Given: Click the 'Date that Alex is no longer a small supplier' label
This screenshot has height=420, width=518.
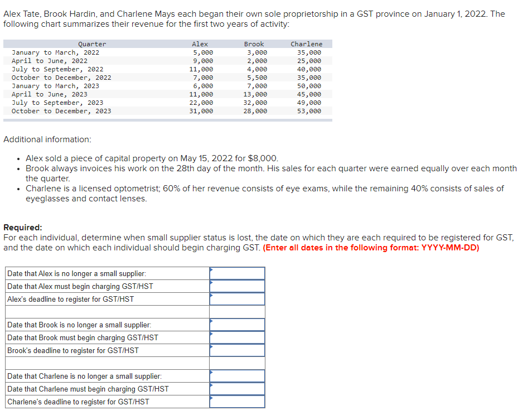Looking at the screenshot, I should [x=76, y=274].
